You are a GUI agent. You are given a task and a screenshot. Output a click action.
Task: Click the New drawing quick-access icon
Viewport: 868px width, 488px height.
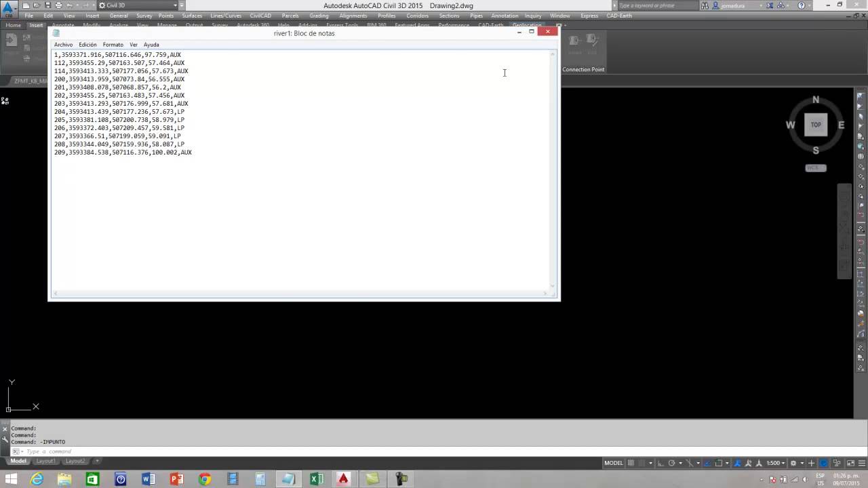26,5
